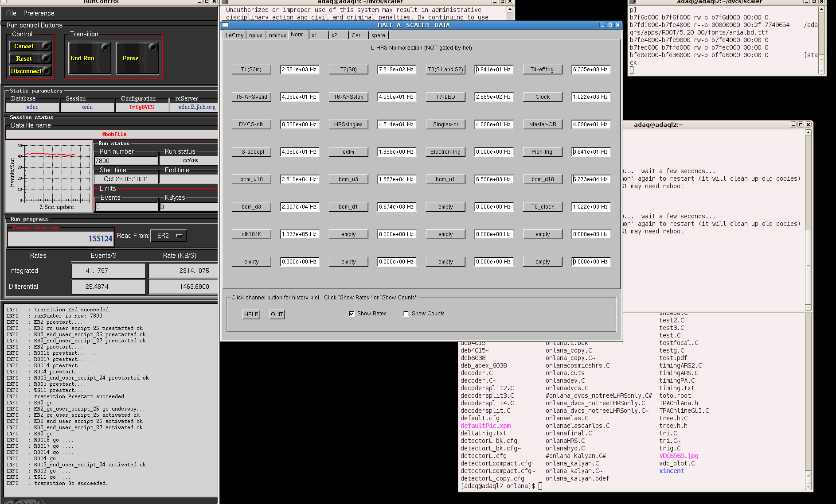Click the QUIT button in scaler window
The image size is (836, 504).
277,314
